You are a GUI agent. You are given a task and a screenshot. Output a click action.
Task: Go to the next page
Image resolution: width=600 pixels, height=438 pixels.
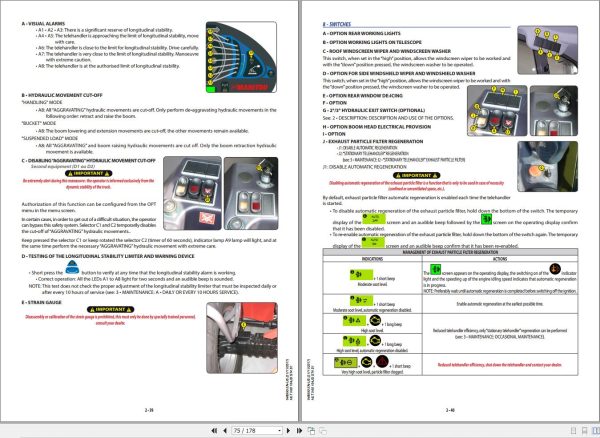pyautogui.click(x=289, y=431)
